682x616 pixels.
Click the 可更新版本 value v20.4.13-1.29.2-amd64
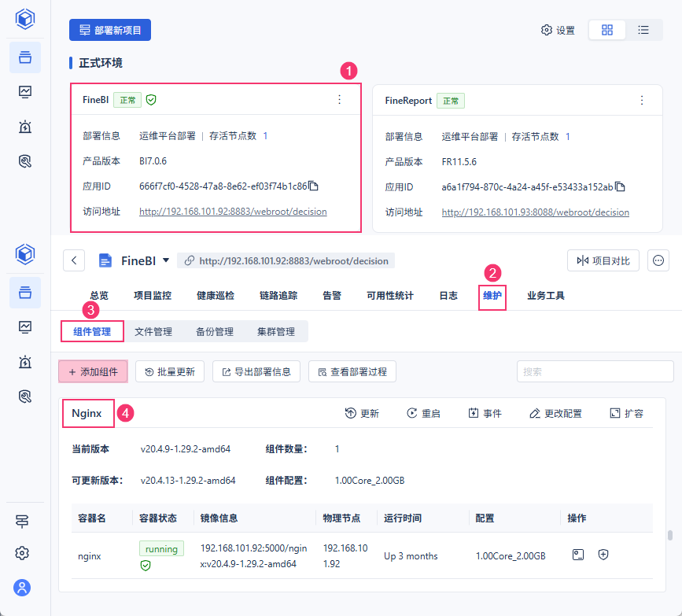pyautogui.click(x=188, y=481)
